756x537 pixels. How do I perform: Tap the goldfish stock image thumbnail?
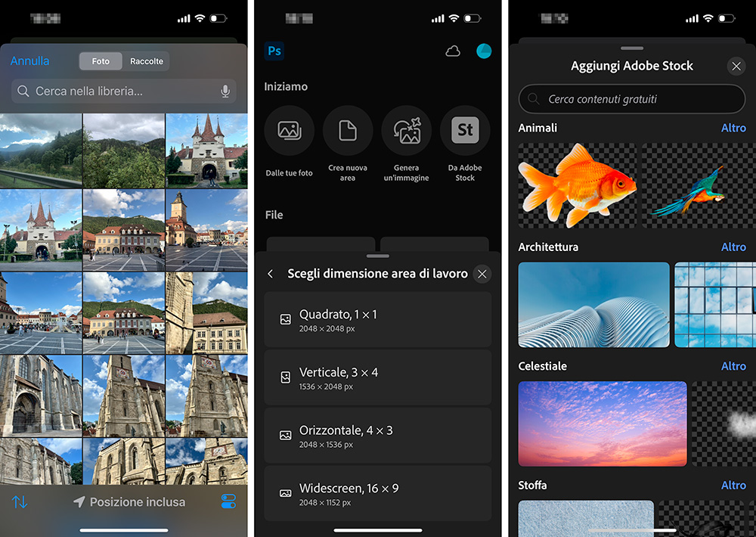577,184
